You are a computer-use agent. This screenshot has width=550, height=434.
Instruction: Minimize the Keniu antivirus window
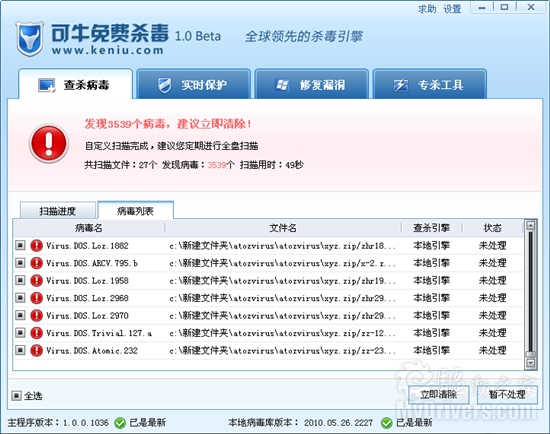(x=482, y=7)
